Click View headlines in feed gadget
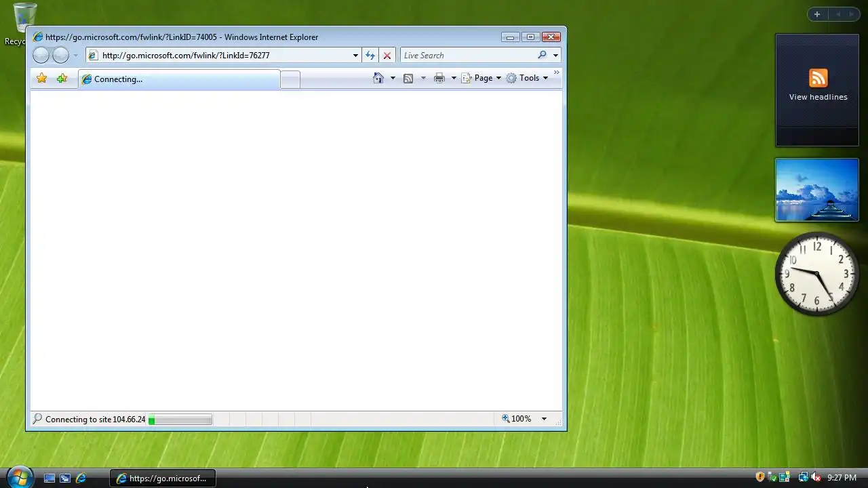Viewport: 868px width, 488px height. 818,97
